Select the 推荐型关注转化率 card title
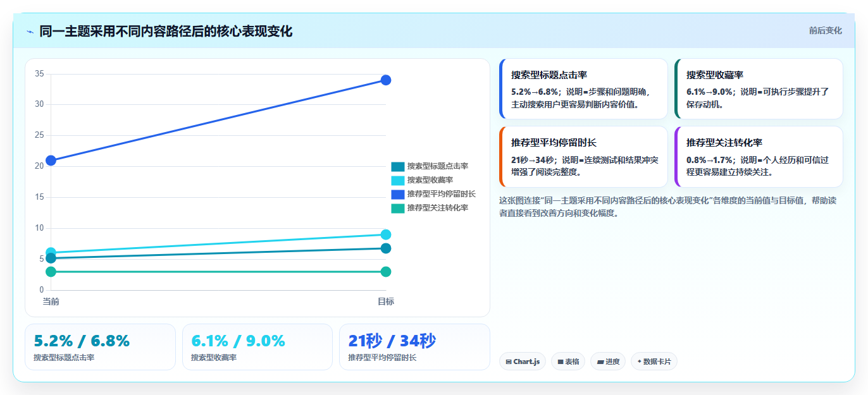This screenshot has height=395, width=868. [x=724, y=143]
